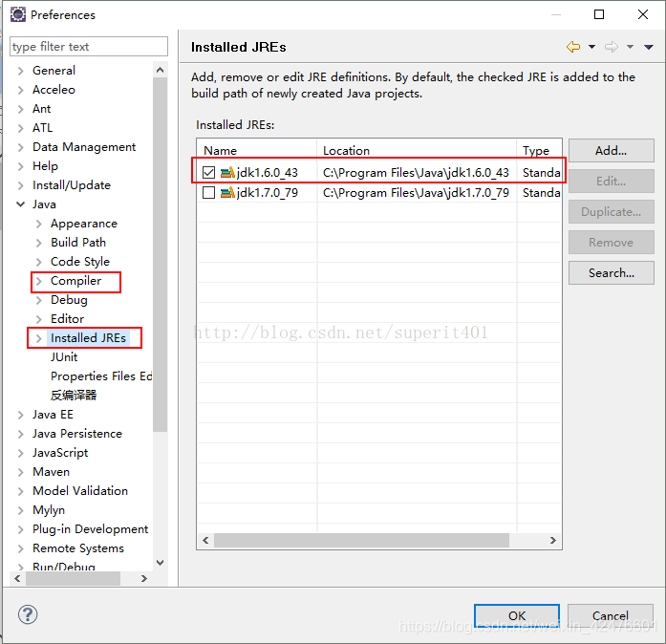This screenshot has width=666, height=644.
Task: Maximize the Preferences window
Action: pyautogui.click(x=599, y=14)
